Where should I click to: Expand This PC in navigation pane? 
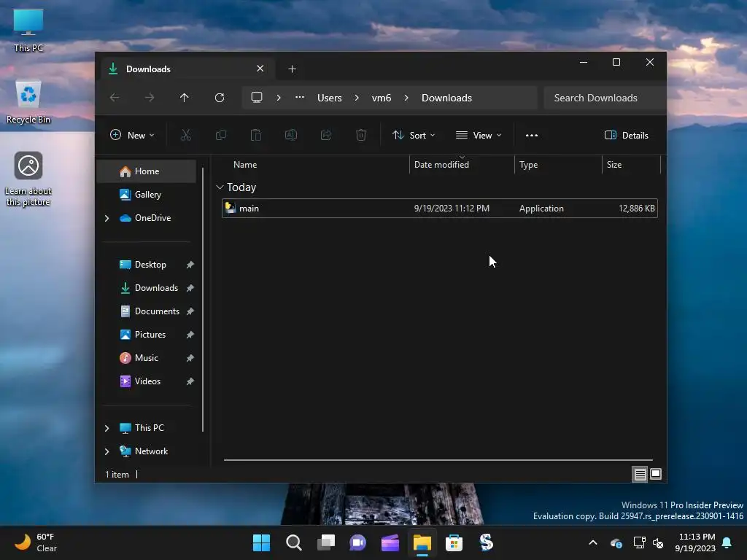[107, 428]
